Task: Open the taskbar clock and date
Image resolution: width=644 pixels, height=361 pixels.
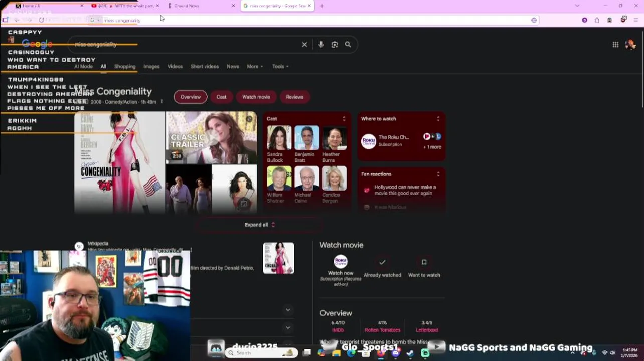Action: 630,353
